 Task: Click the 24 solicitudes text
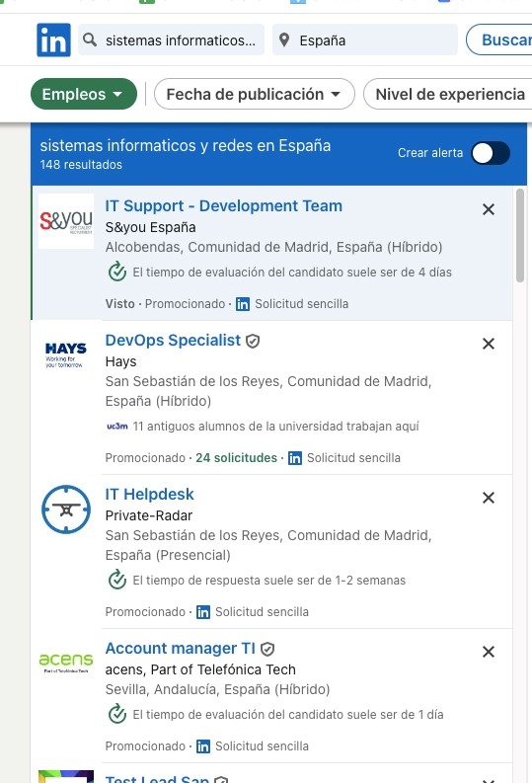coord(236,458)
